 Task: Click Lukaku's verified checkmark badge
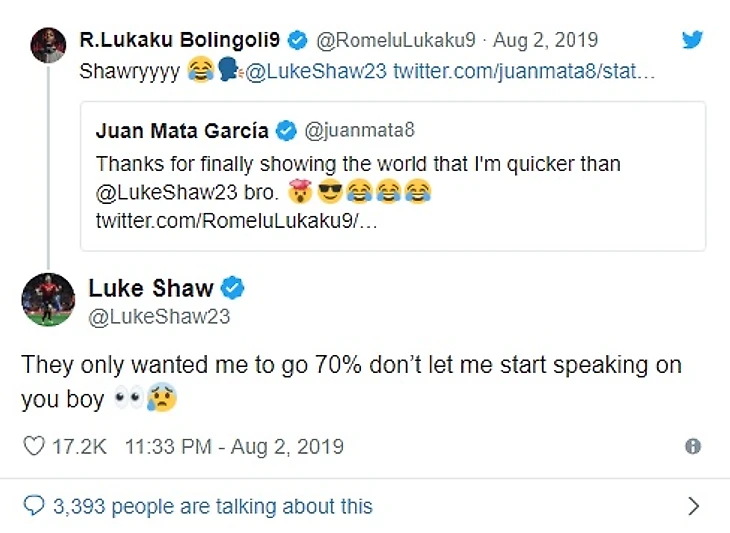297,41
